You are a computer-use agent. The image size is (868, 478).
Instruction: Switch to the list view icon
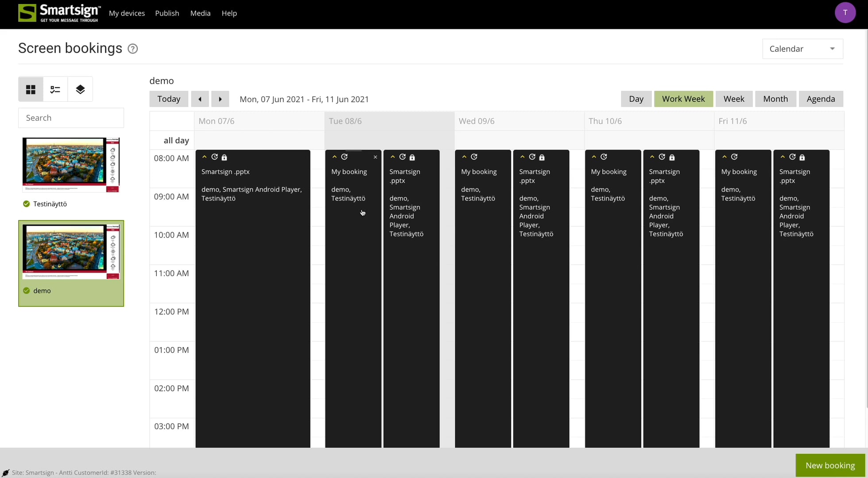tap(55, 89)
